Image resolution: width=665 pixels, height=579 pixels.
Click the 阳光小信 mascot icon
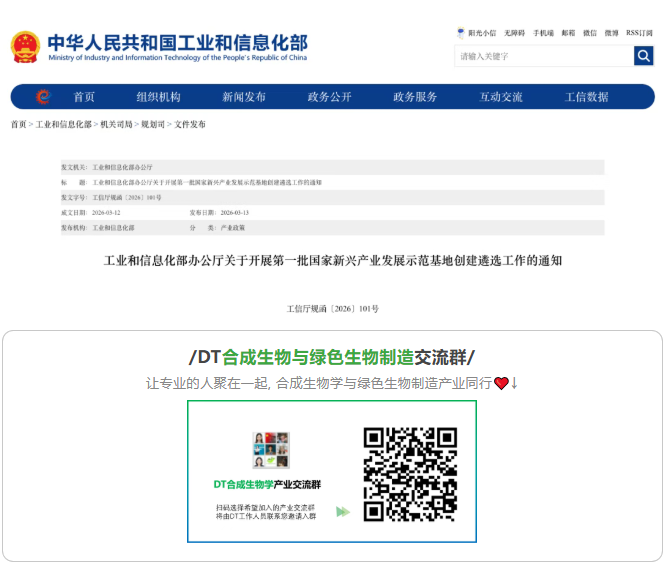461,33
